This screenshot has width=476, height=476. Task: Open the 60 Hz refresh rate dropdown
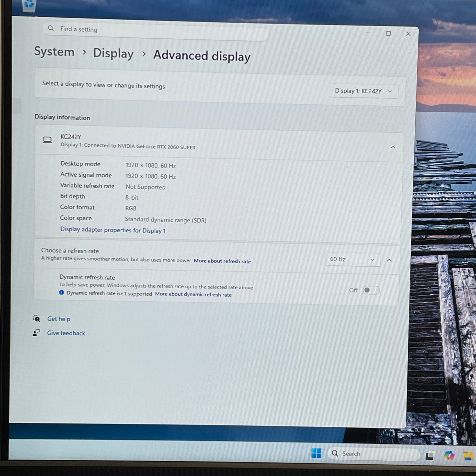click(x=352, y=260)
